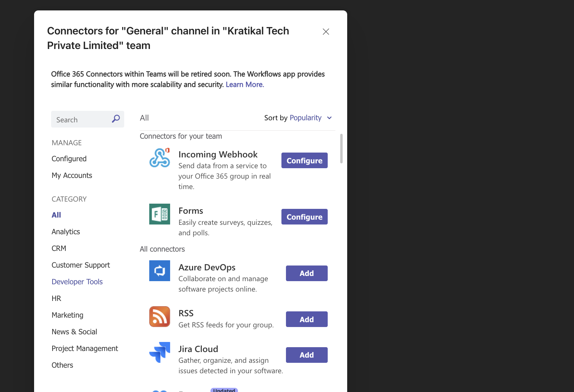The height and width of the screenshot is (392, 574).
Task: Click the connectors list scrollbar
Action: pos(341,148)
